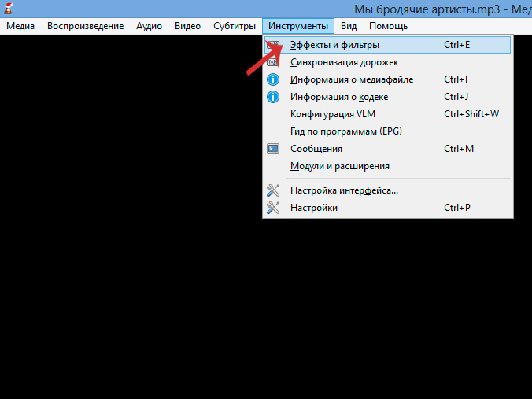The width and height of the screenshot is (532, 399).
Task: Expand the Аудио menu
Action: 149,26
